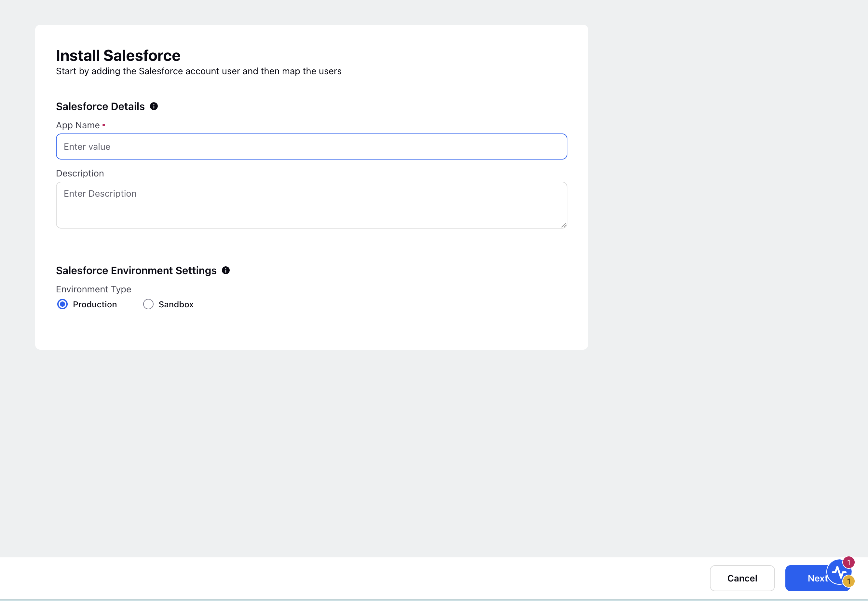The width and height of the screenshot is (868, 601).
Task: Select the Production environment radio button
Action: (x=62, y=304)
